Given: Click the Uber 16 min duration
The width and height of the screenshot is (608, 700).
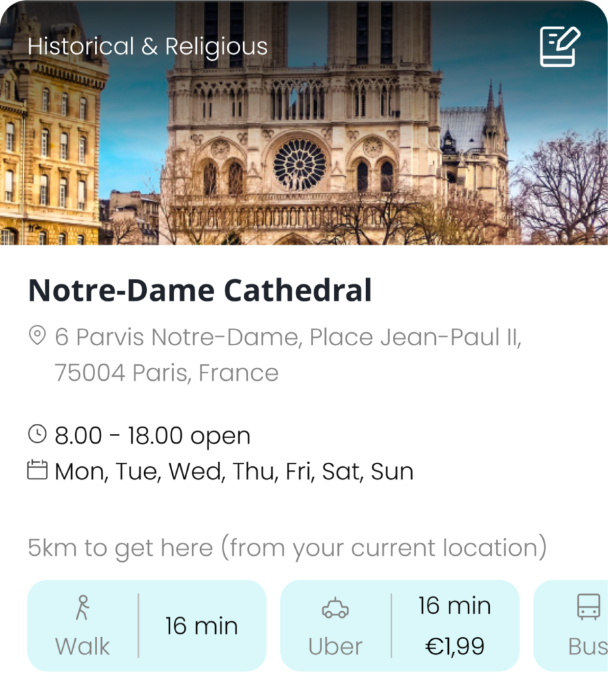Looking at the screenshot, I should [x=454, y=606].
